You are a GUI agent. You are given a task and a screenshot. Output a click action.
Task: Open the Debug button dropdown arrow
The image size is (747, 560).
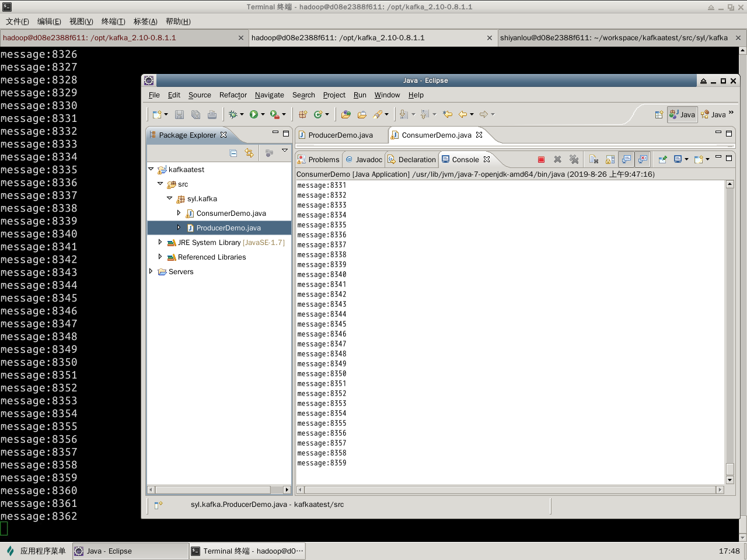[x=242, y=114]
